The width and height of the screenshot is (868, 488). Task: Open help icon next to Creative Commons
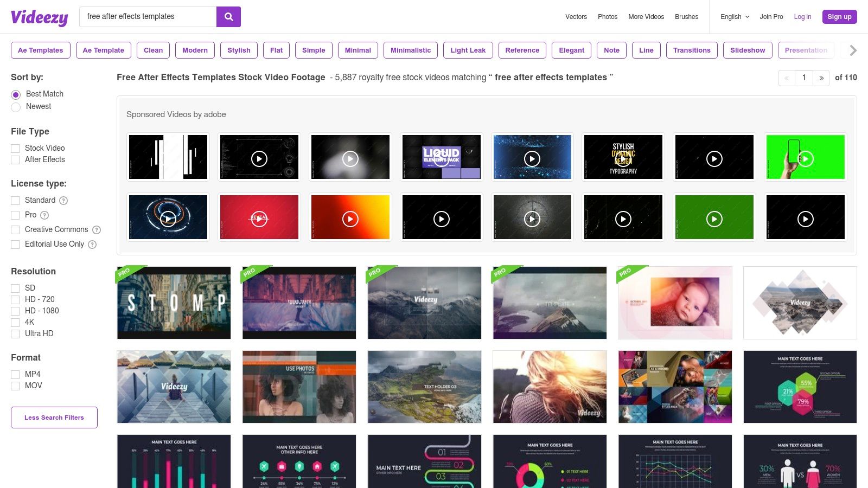coord(97,230)
